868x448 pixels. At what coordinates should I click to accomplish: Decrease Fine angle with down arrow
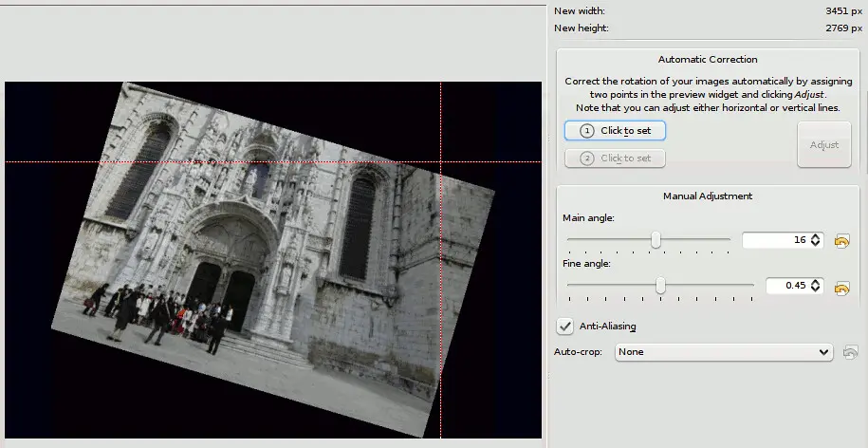click(x=817, y=289)
